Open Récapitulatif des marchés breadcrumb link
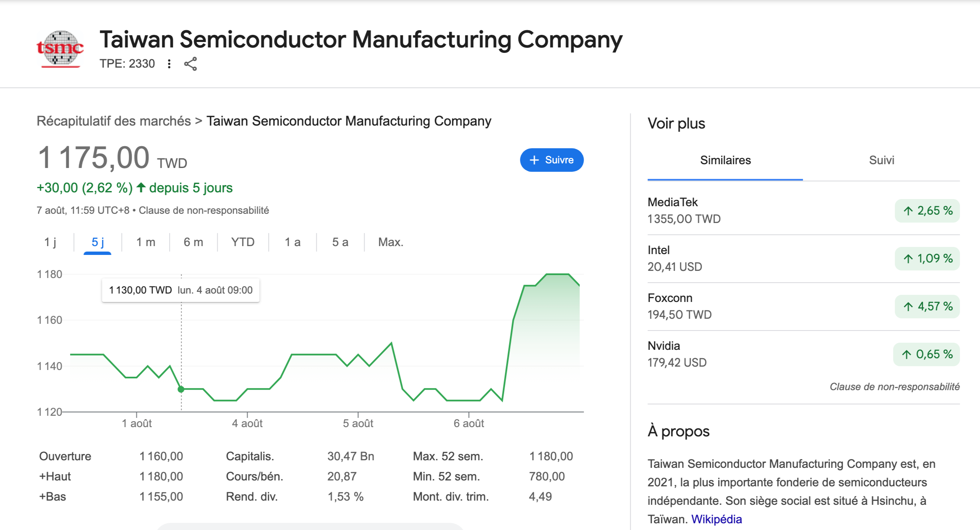 114,121
